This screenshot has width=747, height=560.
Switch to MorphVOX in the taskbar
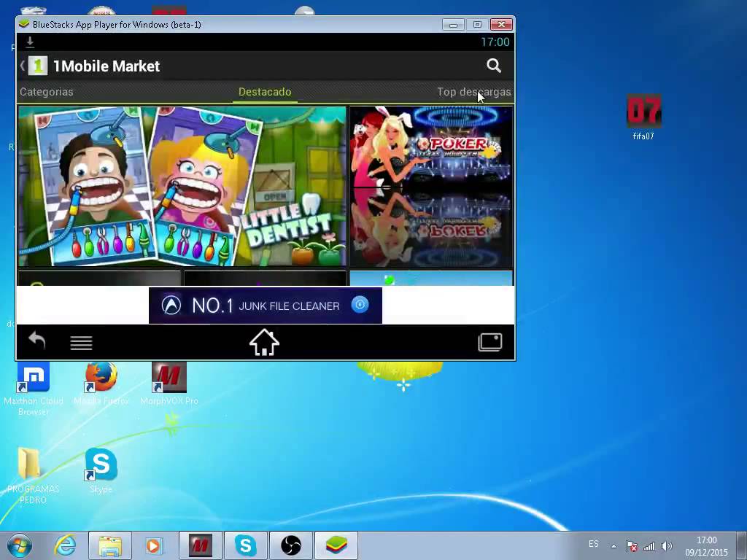pos(200,545)
